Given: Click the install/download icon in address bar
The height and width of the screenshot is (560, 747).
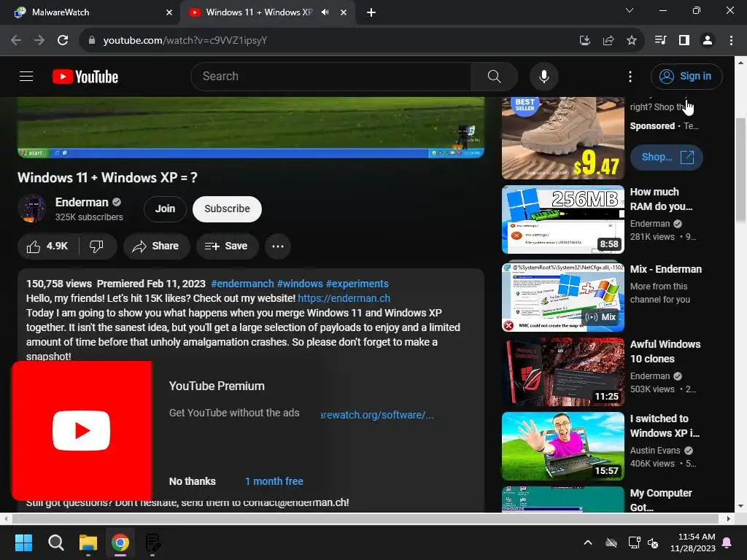Looking at the screenshot, I should point(585,40).
